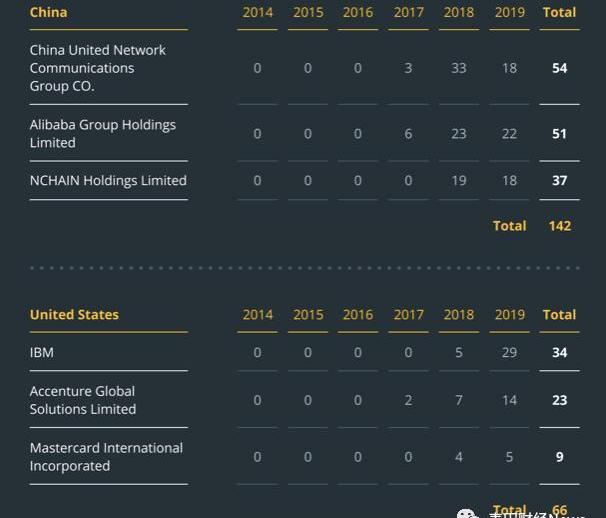Click NCHAIN Holdings Limited company name
Screen dimensions: 606x518
(108, 181)
